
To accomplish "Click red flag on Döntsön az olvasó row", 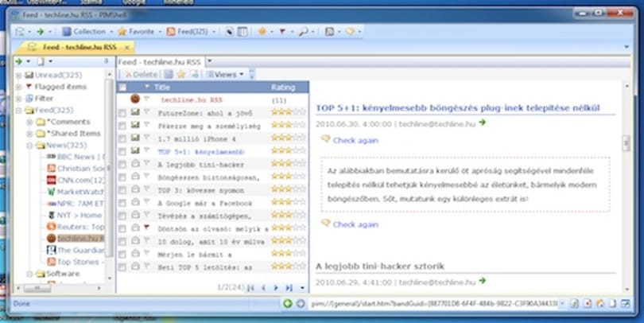I will point(147,228).
